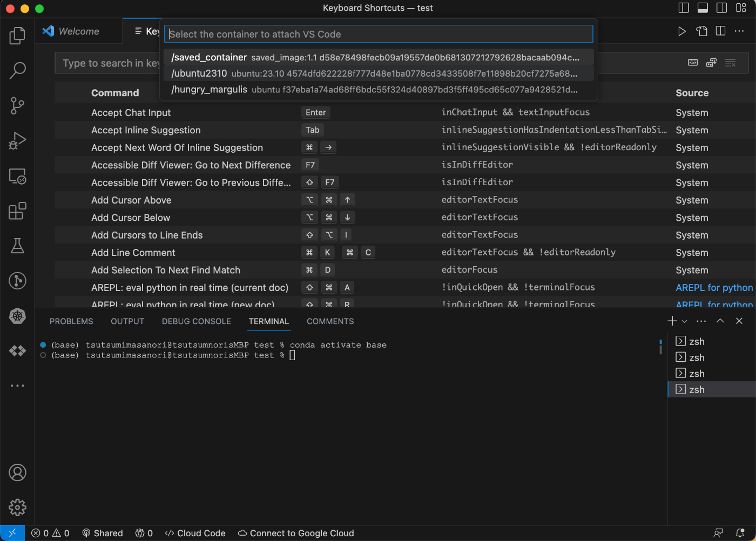Toggle primary side bar layout icon
This screenshot has width=756, height=541.
coord(684,8)
